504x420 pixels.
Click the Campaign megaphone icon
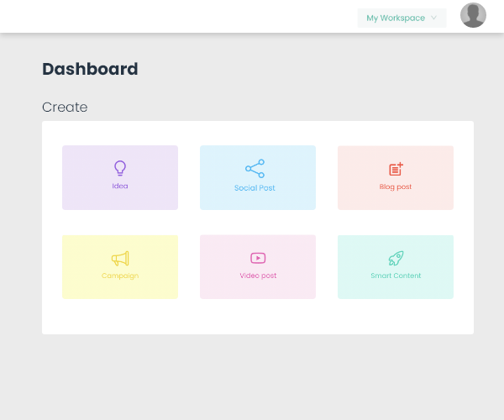120,259
